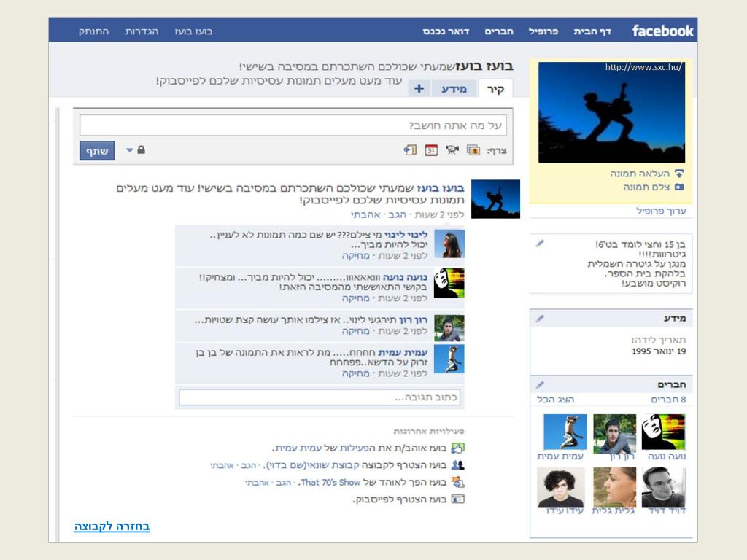
Task: Click the like thumbs-up activity icon
Action: tap(458, 448)
